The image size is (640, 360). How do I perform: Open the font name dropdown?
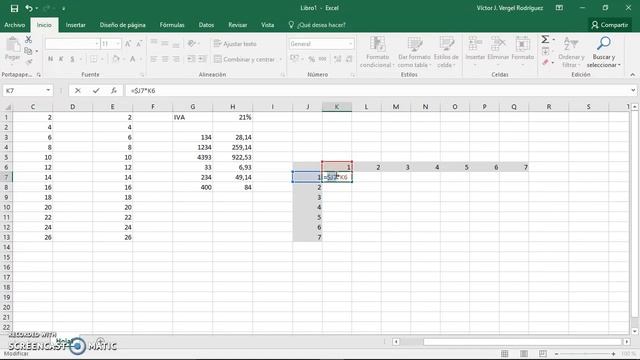(x=97, y=44)
